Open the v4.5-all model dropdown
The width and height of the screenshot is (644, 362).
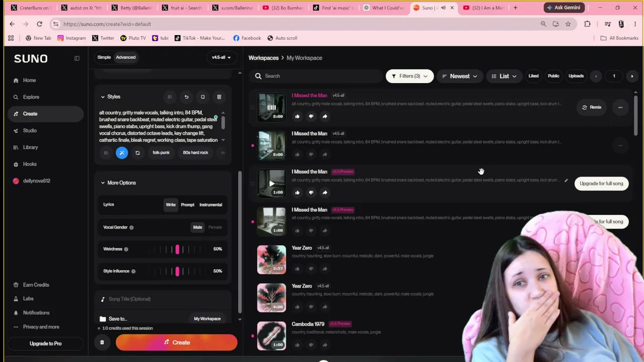221,57
